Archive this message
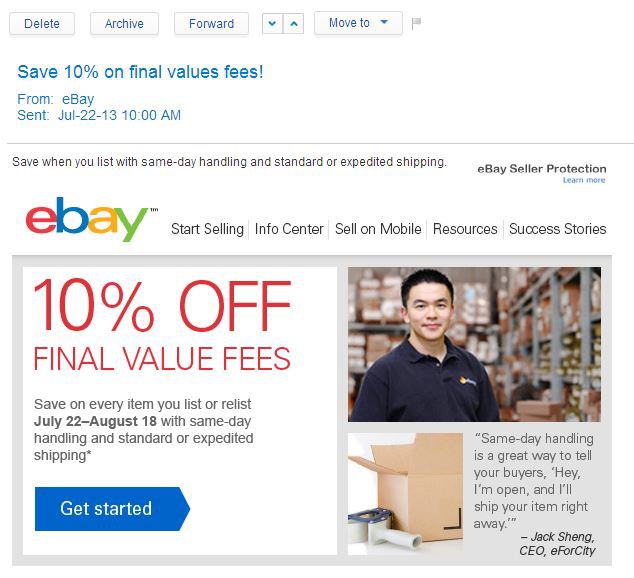The width and height of the screenshot is (634, 578). [x=124, y=23]
